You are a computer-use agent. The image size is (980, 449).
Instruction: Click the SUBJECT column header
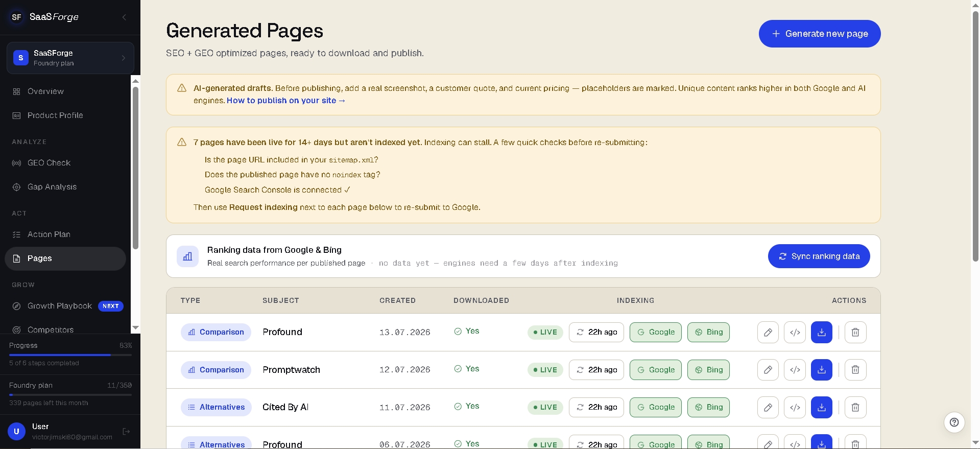pos(281,300)
